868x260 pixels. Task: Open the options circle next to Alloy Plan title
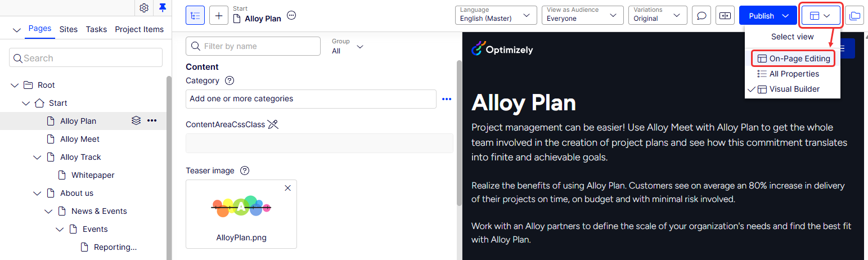pos(291,16)
